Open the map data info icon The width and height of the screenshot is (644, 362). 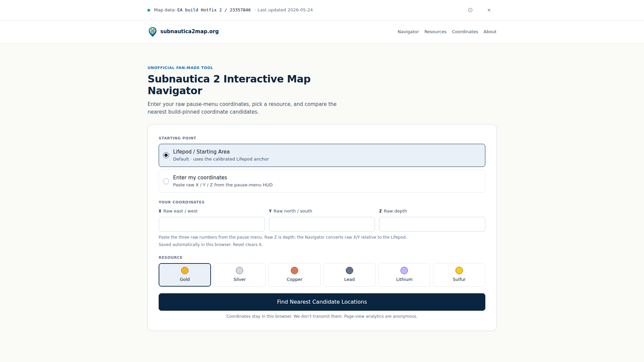click(470, 10)
